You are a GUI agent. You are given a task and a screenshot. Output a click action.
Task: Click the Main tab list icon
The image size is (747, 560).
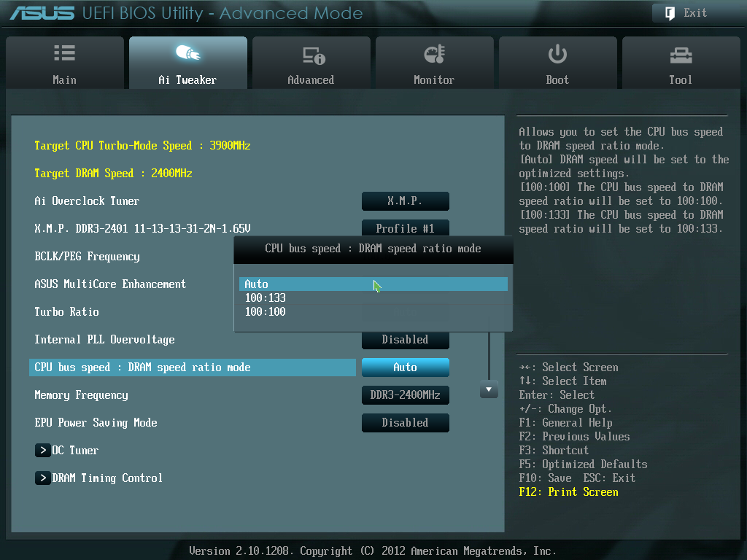(x=64, y=52)
